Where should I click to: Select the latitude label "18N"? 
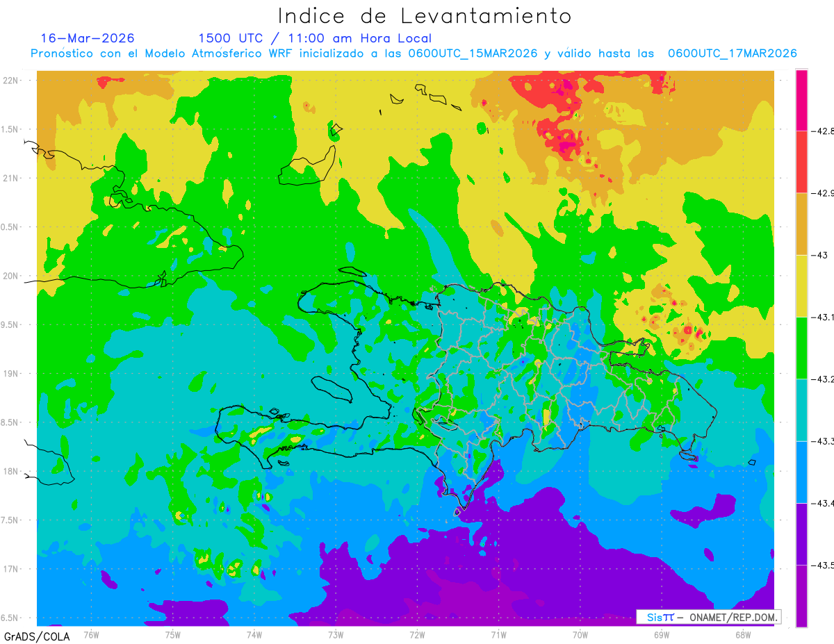(10, 471)
